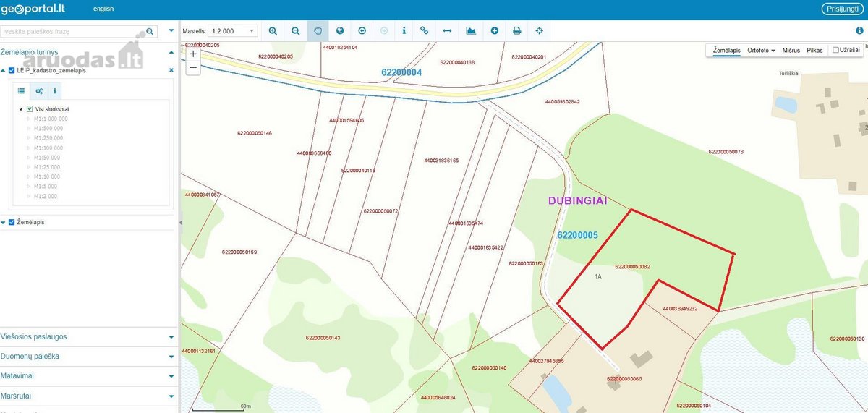Switch language to english
Image resolution: width=868 pixels, height=413 pixels.
[103, 9]
